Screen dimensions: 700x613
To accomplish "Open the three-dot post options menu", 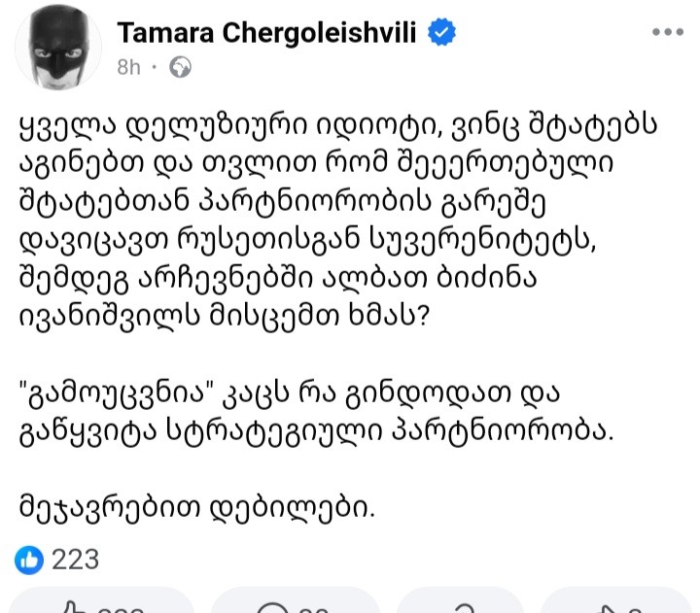I will point(668,32).
